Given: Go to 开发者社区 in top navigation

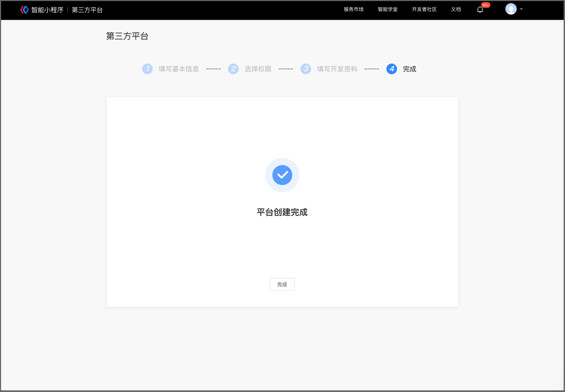Looking at the screenshot, I should pos(424,10).
